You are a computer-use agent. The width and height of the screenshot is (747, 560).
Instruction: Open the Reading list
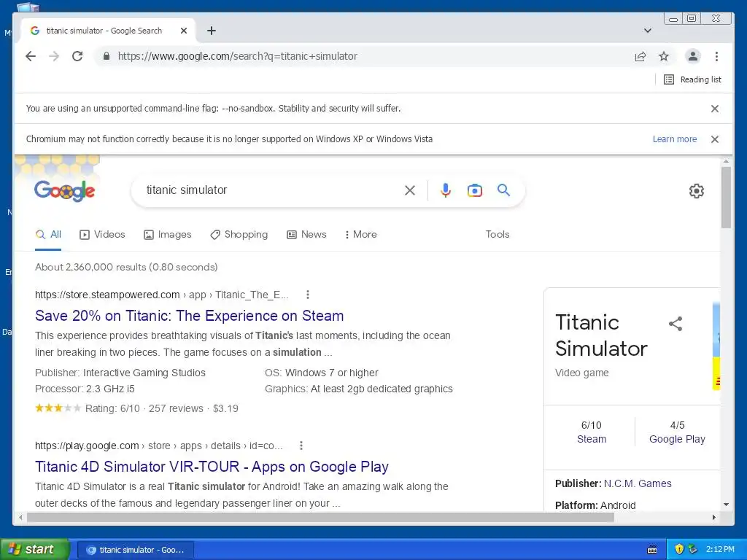693,79
